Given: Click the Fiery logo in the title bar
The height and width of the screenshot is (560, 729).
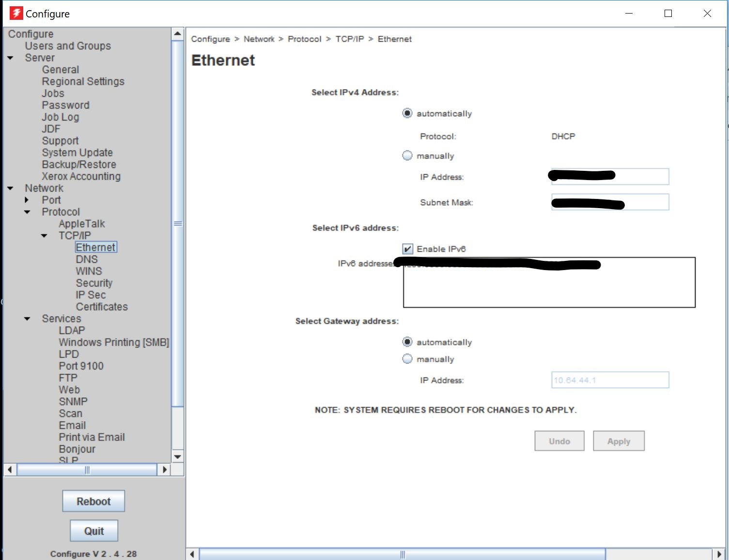Looking at the screenshot, I should (16, 13).
